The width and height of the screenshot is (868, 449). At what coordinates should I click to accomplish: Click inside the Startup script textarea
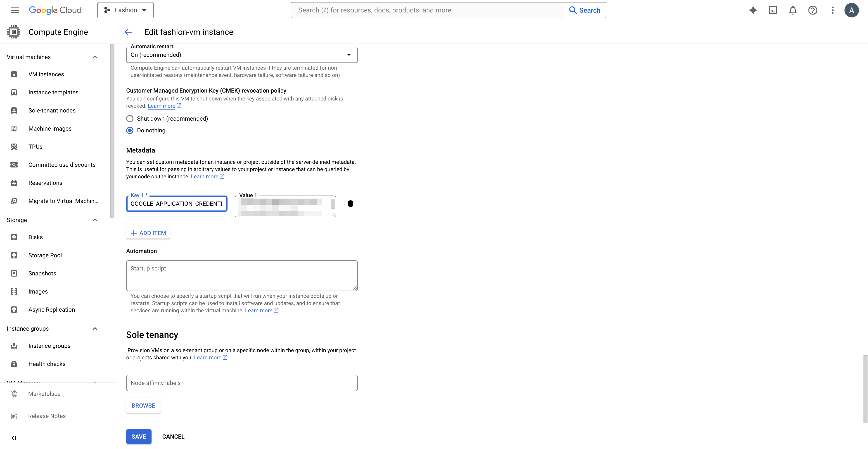242,275
